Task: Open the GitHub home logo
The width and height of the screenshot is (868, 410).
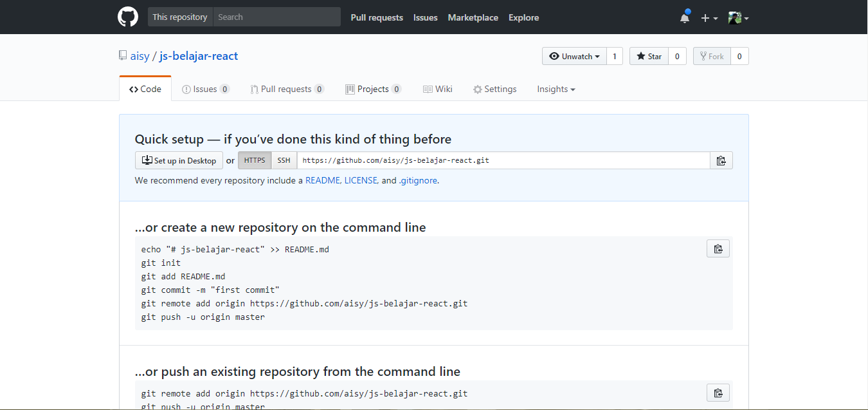Action: (x=128, y=17)
